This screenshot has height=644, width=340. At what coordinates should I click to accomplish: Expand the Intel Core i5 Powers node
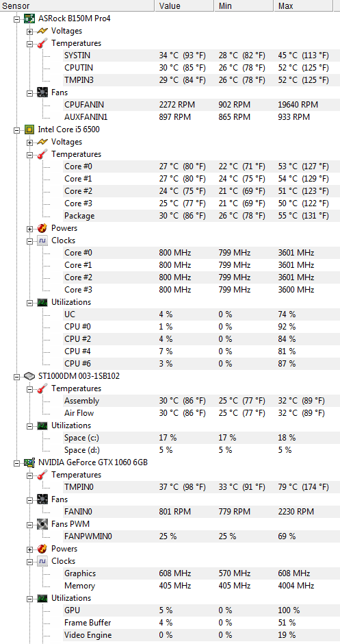(29, 228)
